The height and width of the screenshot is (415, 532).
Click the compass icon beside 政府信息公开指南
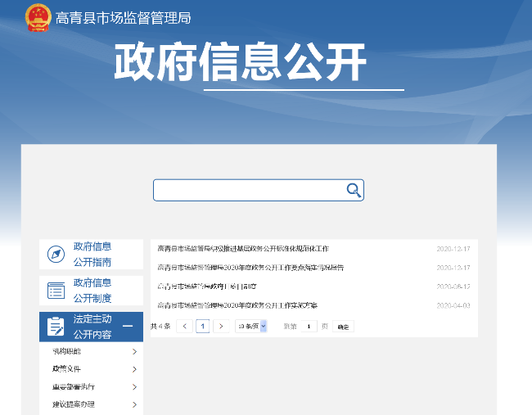pos(56,255)
